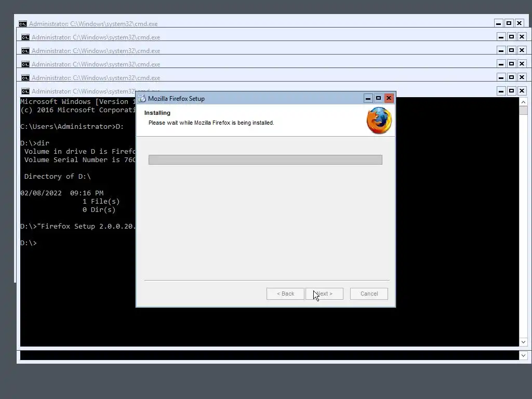
Task: Click the '(c) 2016 Microsoft Corporati' line
Action: (x=78, y=110)
